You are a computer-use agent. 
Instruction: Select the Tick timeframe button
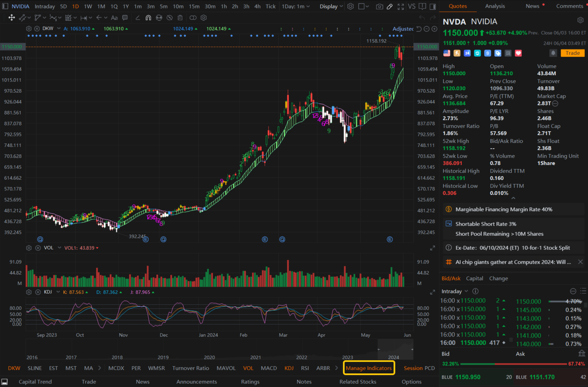click(x=271, y=6)
